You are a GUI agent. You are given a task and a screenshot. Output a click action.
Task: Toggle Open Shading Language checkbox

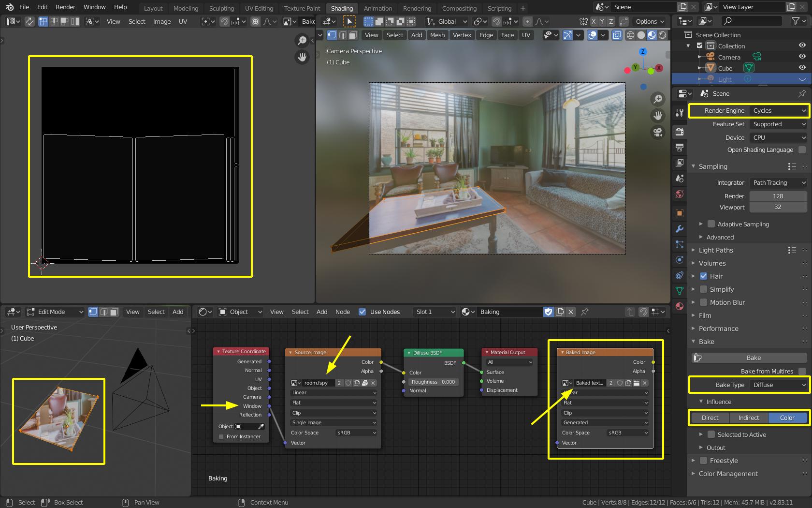(x=802, y=150)
